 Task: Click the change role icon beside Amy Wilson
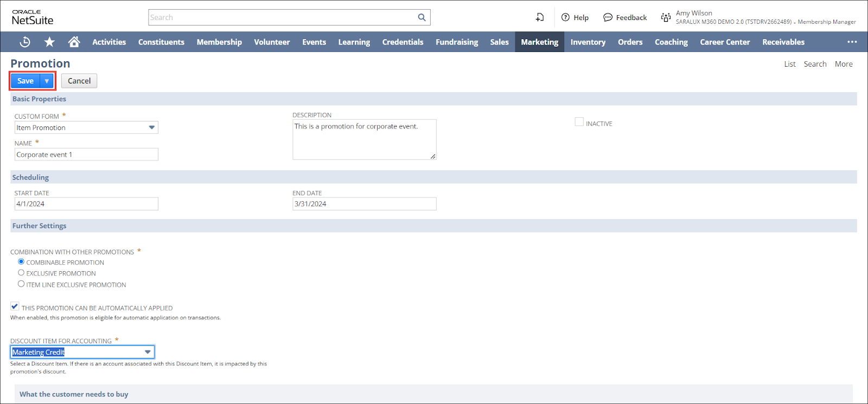click(666, 17)
